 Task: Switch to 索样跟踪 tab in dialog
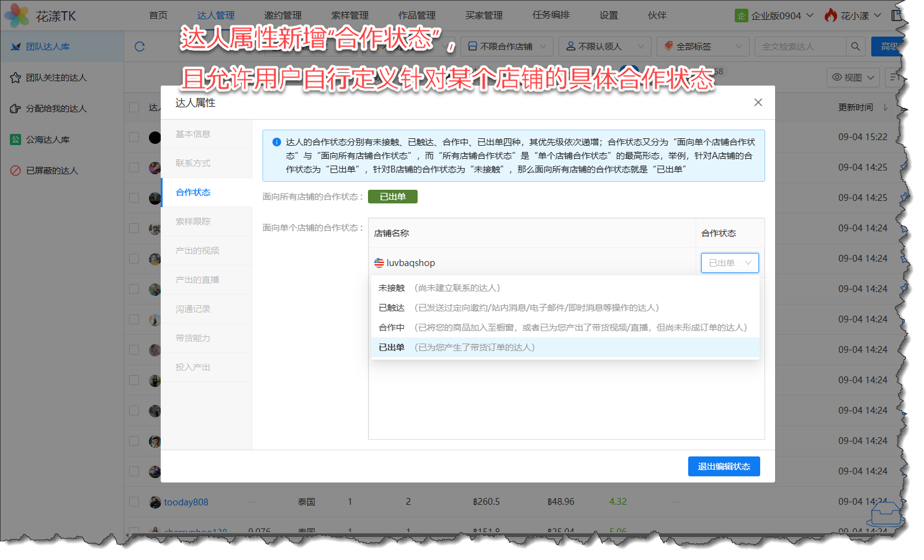tap(193, 221)
